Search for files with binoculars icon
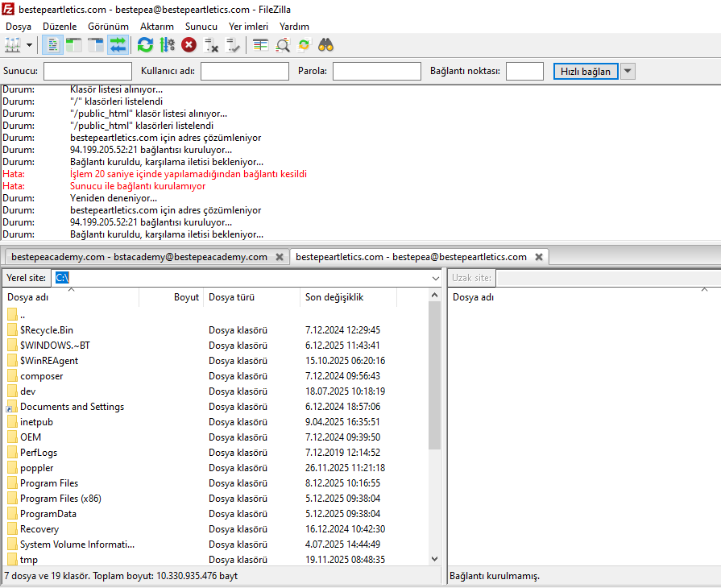This screenshot has width=721, height=588. pos(325,45)
